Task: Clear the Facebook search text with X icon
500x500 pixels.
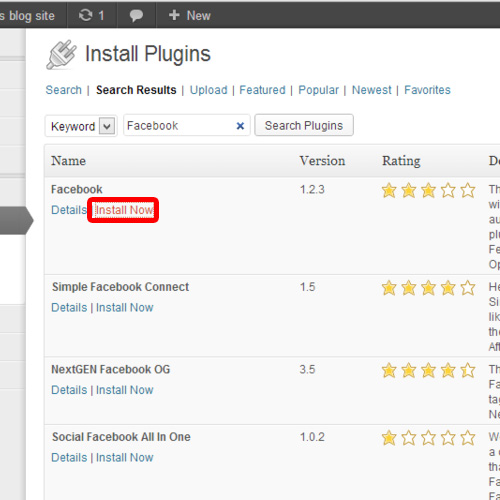Action: click(240, 126)
